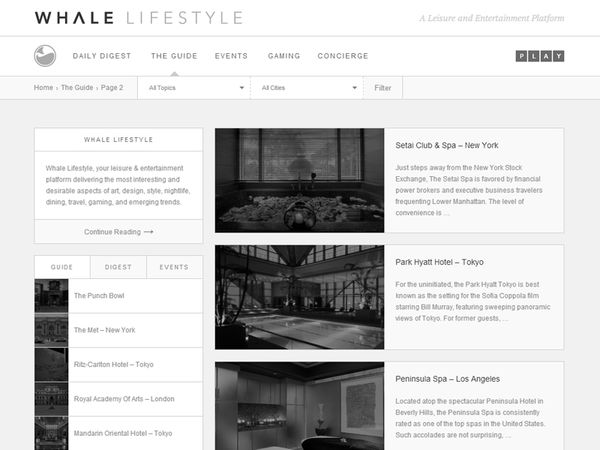
Task: Open The Punch Bowl thumbnail
Action: coord(51,296)
